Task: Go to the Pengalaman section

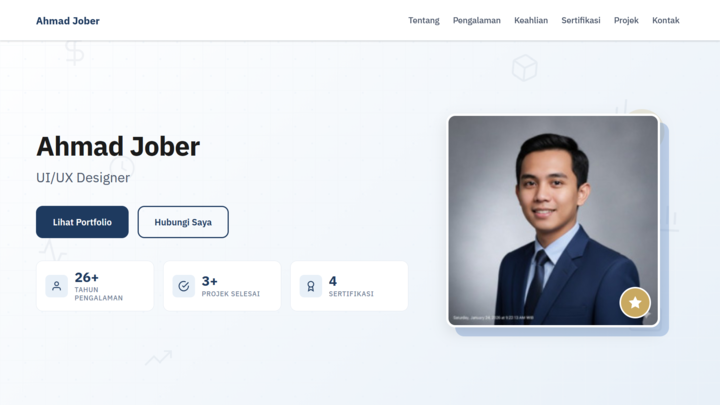Action: [477, 20]
